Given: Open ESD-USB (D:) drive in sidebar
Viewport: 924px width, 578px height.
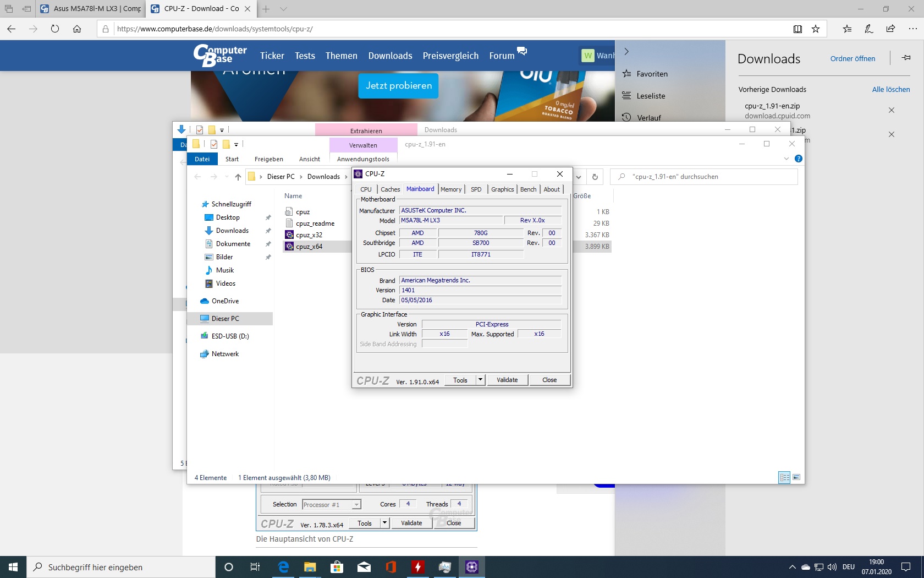Looking at the screenshot, I should tap(230, 336).
